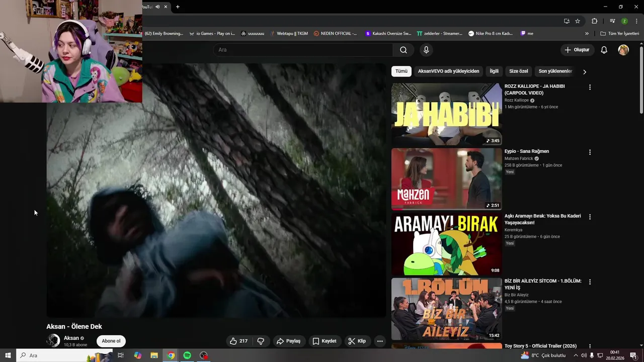Open Windows notification center icon

[x=633, y=355]
